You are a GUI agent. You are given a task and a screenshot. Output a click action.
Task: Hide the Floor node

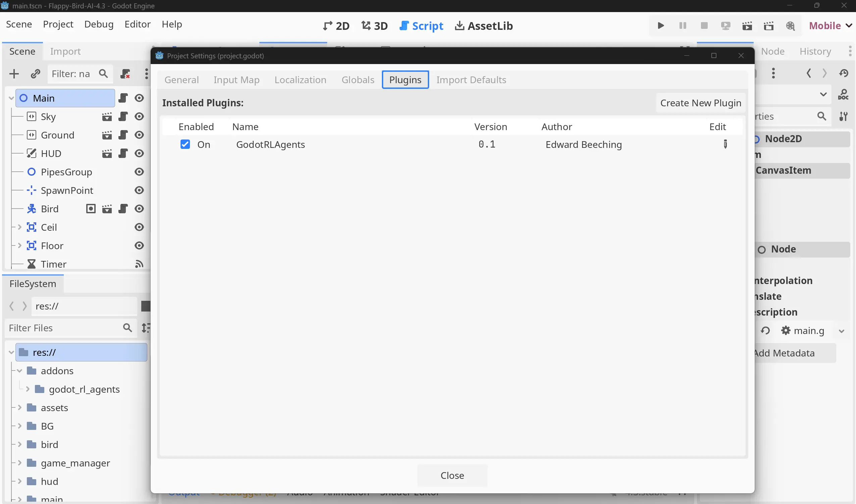[139, 246]
